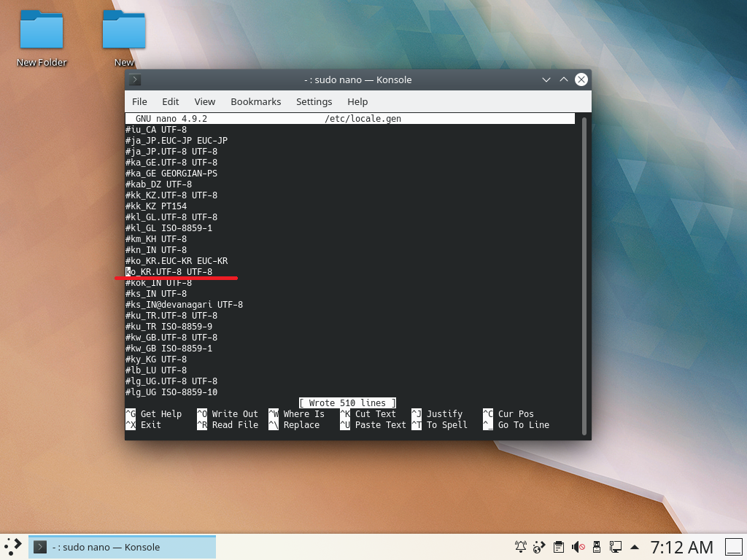Click the Get Help shortcut label

tap(161, 414)
